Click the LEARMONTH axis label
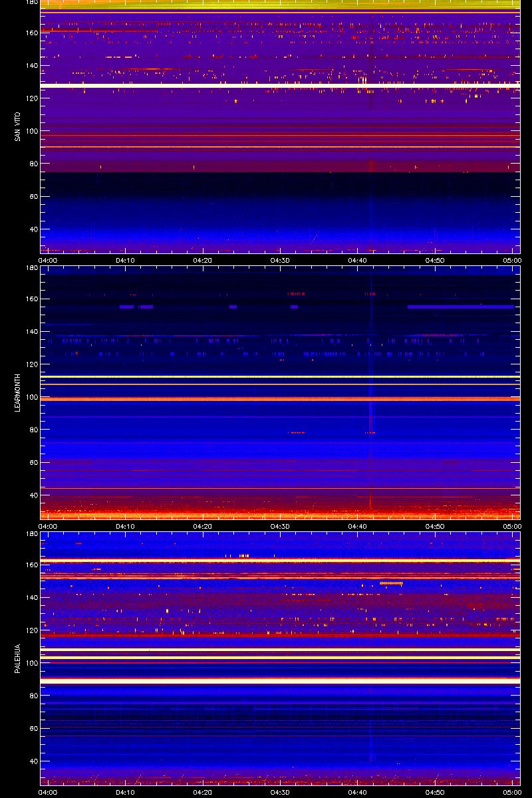532x798 pixels. pyautogui.click(x=18, y=392)
